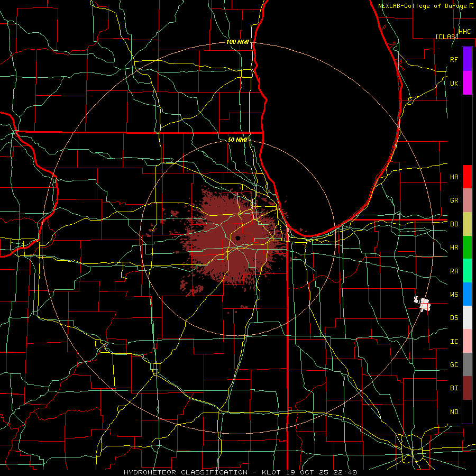Click the BD legend label
Screen dimensions: 476x476
click(454, 224)
